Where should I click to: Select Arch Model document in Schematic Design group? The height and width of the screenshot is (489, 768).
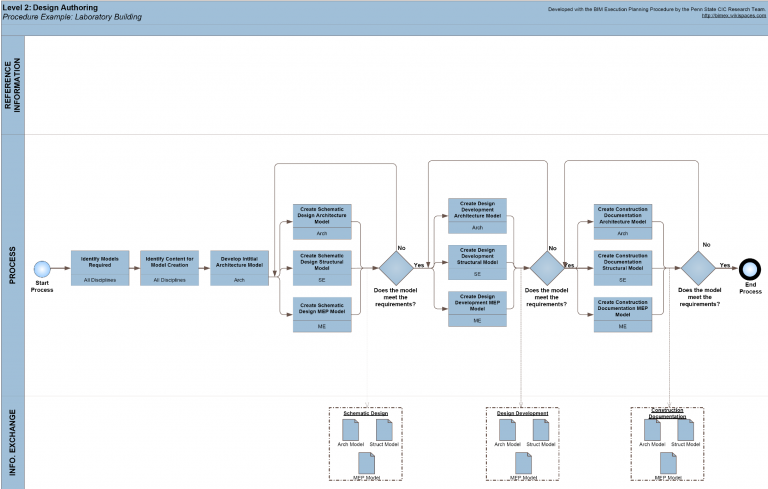click(350, 430)
